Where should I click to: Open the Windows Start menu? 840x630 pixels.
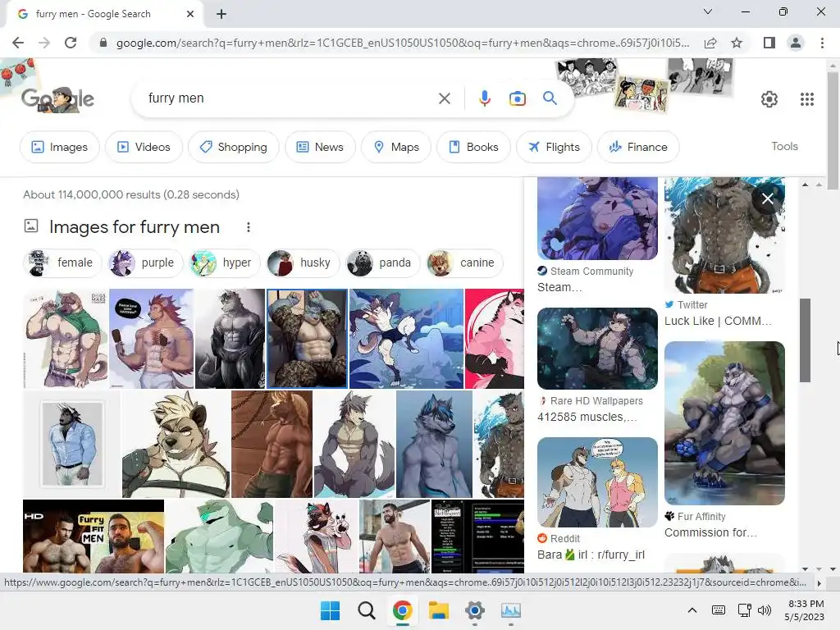coord(330,610)
